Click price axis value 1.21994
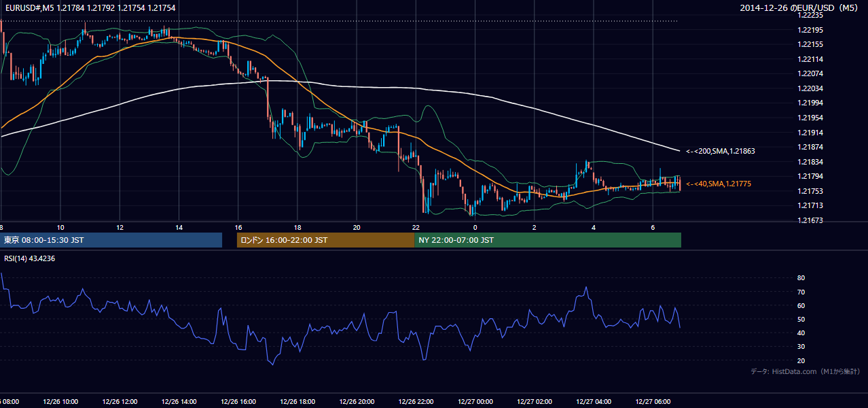The width and height of the screenshot is (868, 408). tap(809, 103)
